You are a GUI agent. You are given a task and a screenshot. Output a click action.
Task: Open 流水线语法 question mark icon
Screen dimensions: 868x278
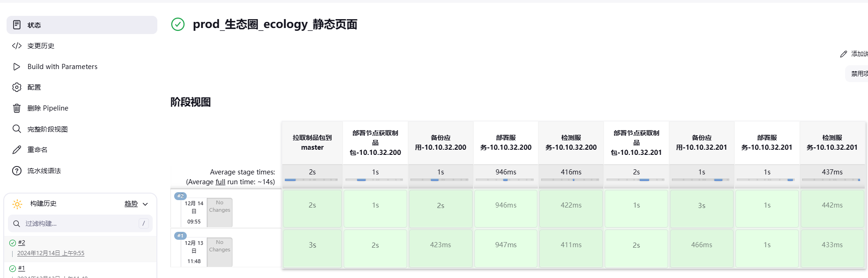tap(17, 171)
